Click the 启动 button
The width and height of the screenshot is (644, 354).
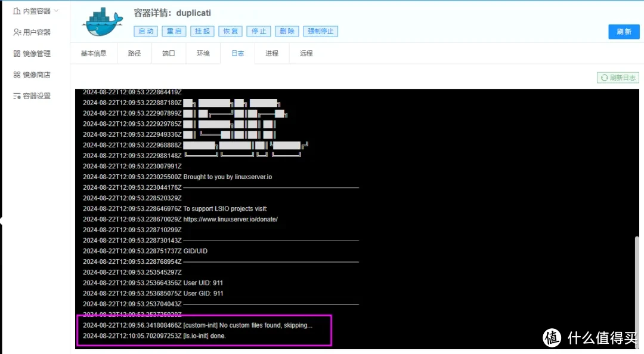(146, 31)
